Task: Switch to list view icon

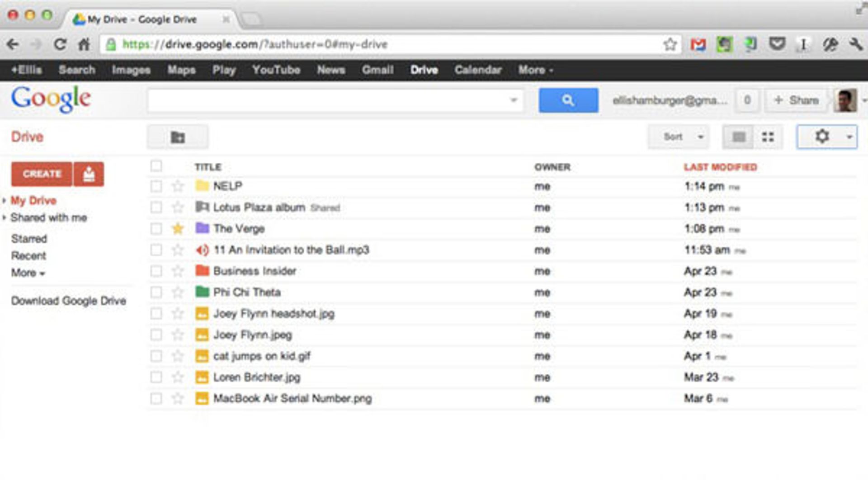Action: 738,137
